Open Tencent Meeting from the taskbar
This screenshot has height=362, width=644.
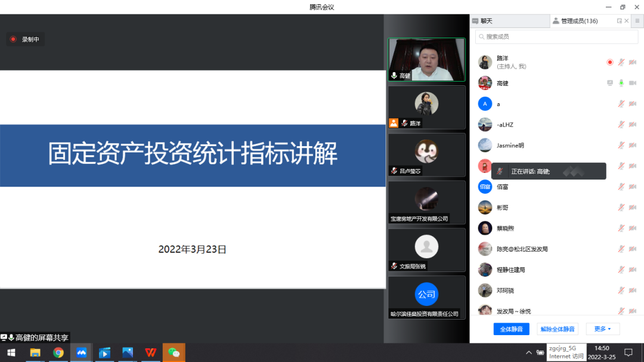(81, 352)
